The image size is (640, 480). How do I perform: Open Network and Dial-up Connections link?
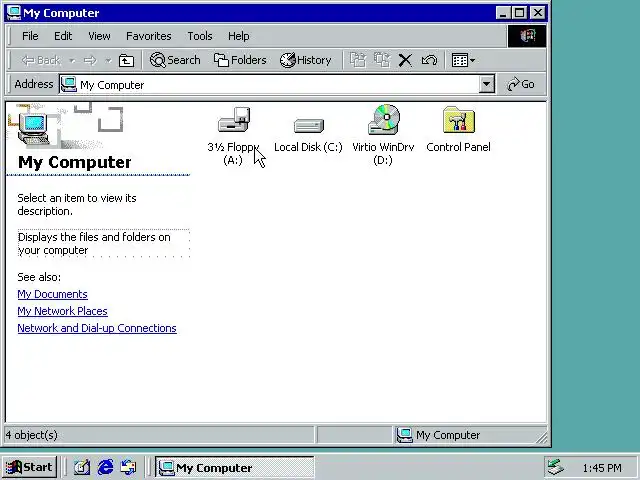click(97, 328)
